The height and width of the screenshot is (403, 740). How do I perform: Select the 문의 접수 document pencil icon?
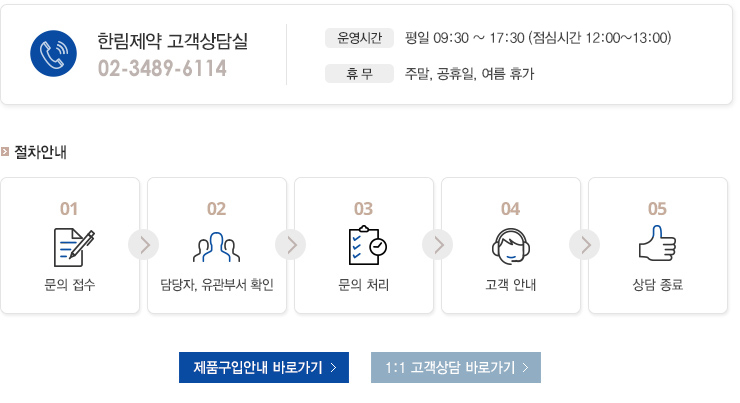(x=74, y=247)
